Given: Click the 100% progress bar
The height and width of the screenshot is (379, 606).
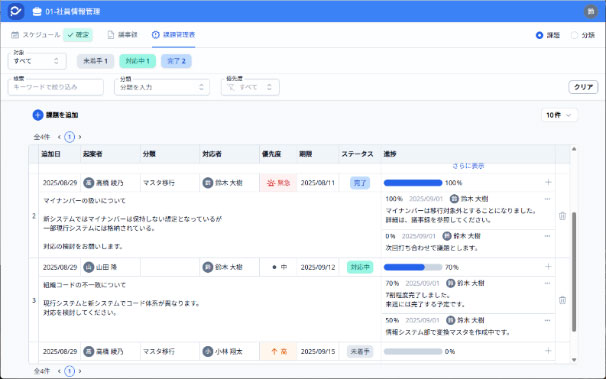Looking at the screenshot, I should click(x=413, y=183).
